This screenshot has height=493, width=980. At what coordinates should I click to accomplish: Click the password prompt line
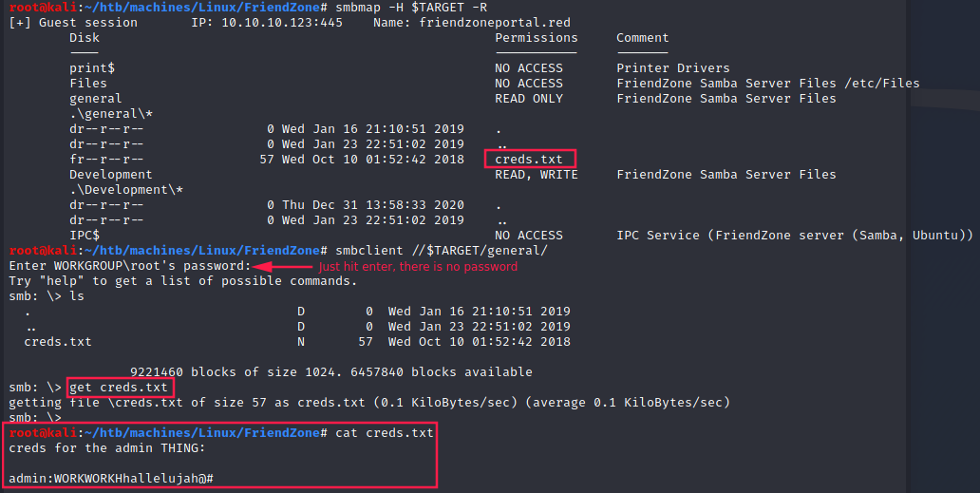pos(130,266)
